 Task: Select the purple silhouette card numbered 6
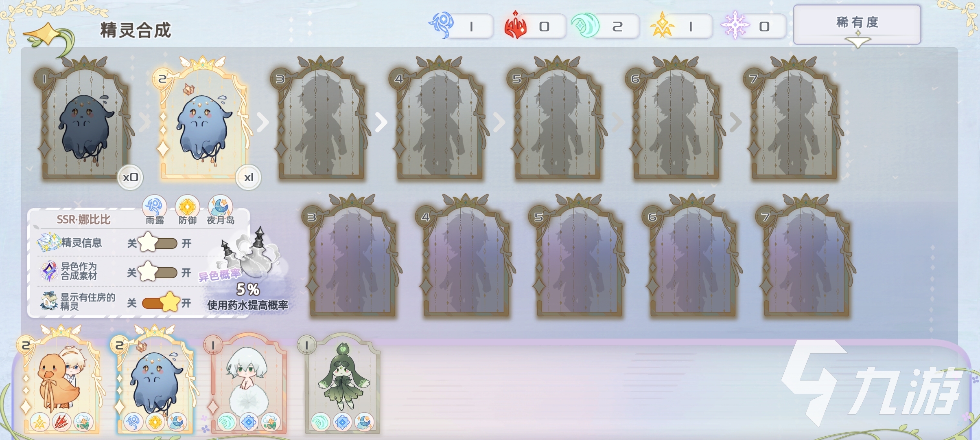pyautogui.click(x=693, y=257)
